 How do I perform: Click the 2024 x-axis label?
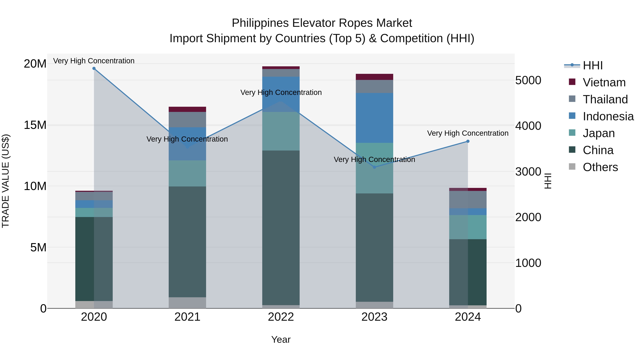pos(468,317)
